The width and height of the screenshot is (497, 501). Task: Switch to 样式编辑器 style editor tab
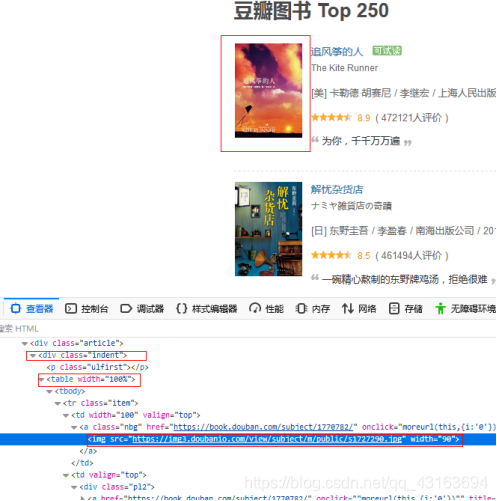(x=206, y=308)
